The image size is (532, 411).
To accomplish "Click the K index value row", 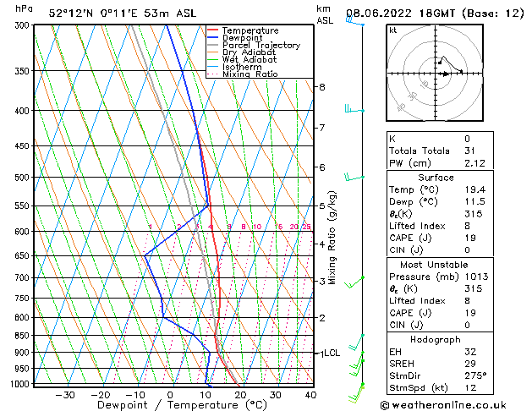I will (x=440, y=139).
